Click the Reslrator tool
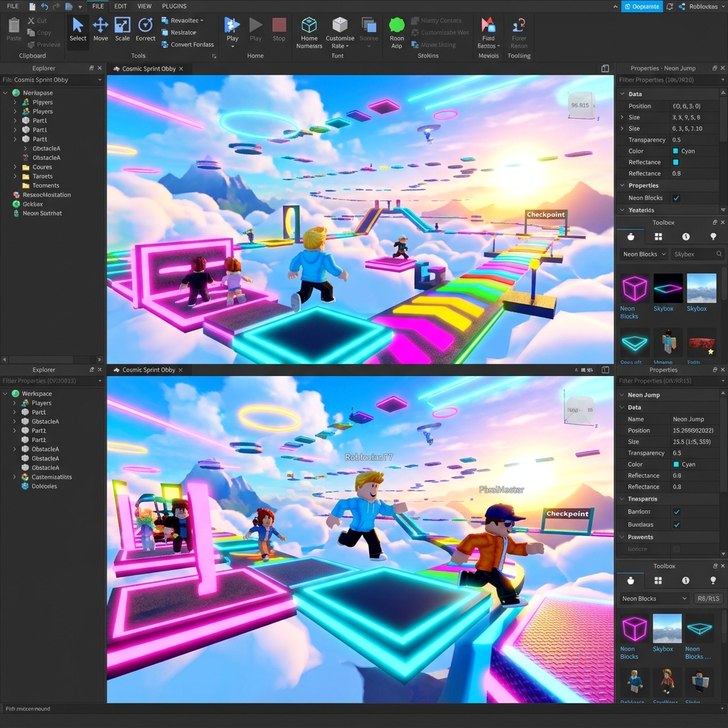 tap(178, 33)
